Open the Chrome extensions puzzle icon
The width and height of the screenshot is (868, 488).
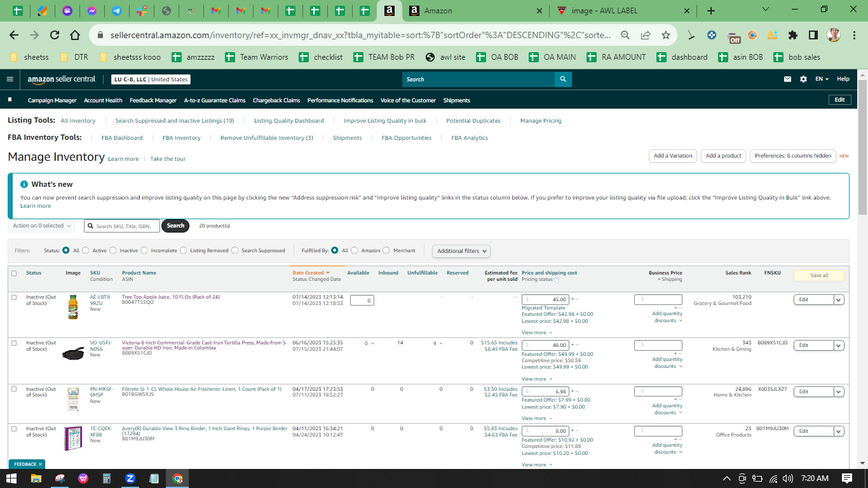pyautogui.click(x=793, y=35)
